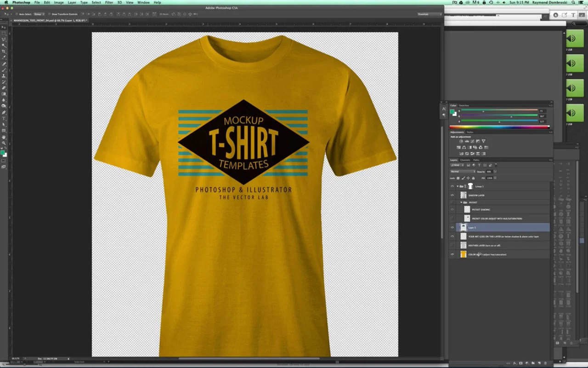Select the Blur tool
Screen dimensions: 588x368
point(4,100)
